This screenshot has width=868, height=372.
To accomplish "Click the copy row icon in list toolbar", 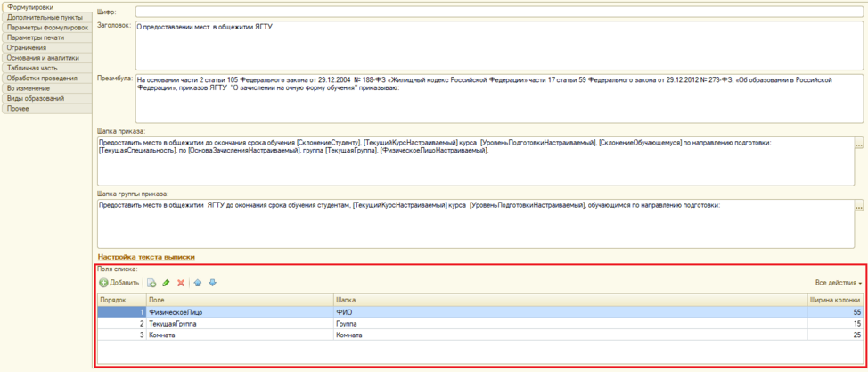I will (151, 283).
